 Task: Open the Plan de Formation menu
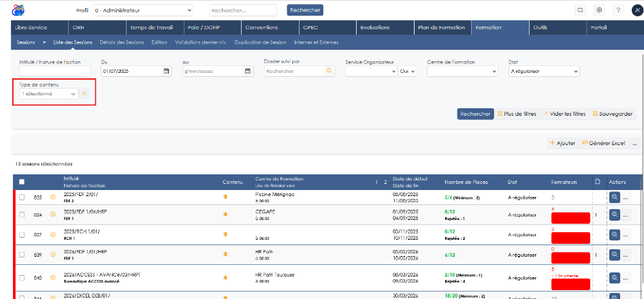442,27
